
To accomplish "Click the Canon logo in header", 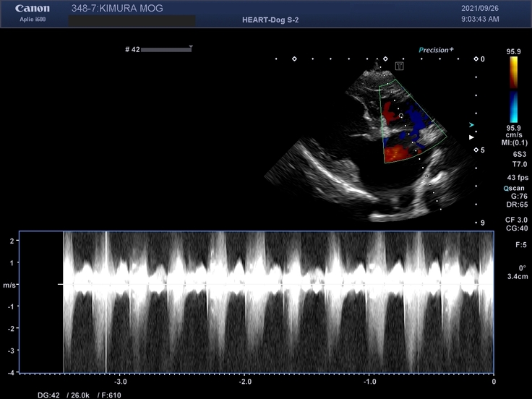I will (33, 9).
